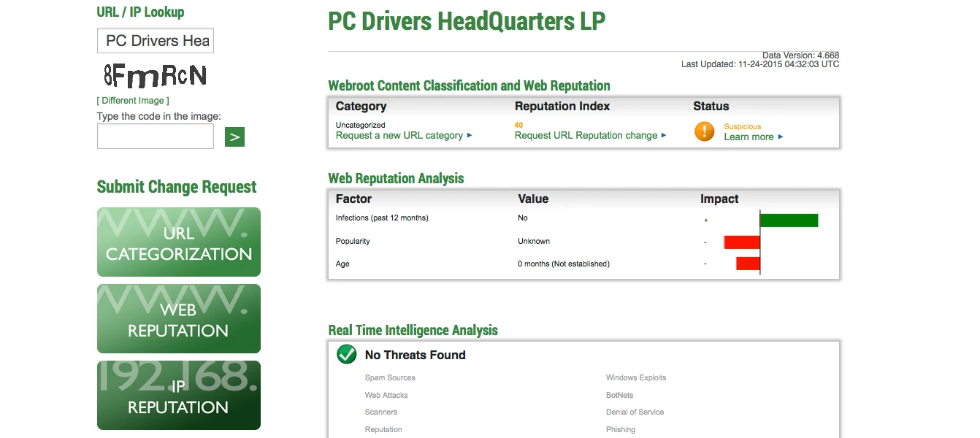This screenshot has width=980, height=438.
Task: Click the reputation index value 40
Action: tap(519, 126)
